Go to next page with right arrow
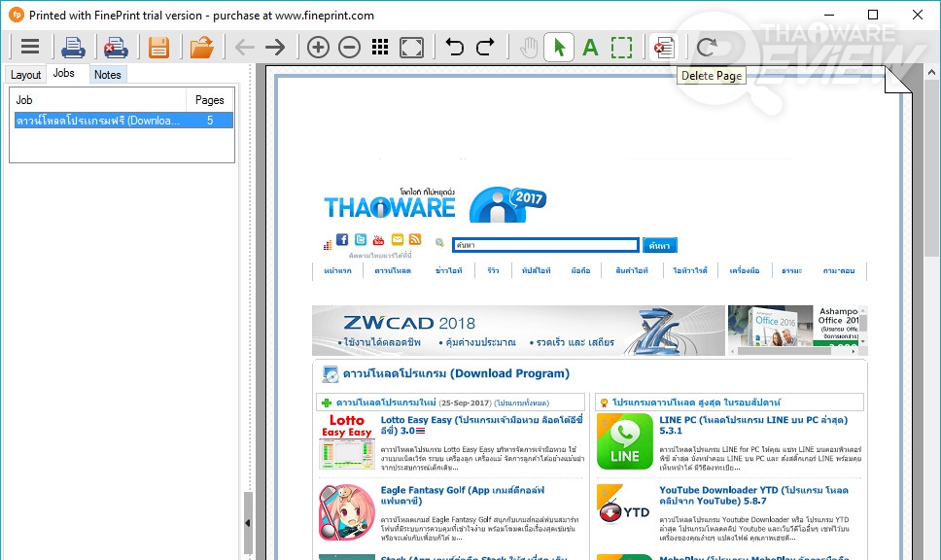The image size is (941, 560). (x=275, y=47)
